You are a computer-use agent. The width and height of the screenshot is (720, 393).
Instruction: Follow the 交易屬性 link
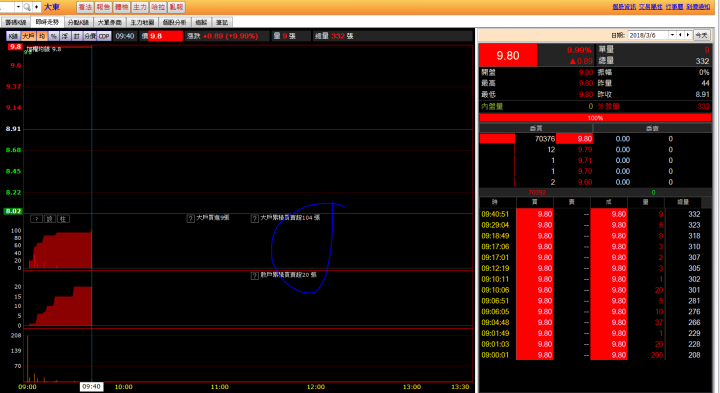coord(651,6)
